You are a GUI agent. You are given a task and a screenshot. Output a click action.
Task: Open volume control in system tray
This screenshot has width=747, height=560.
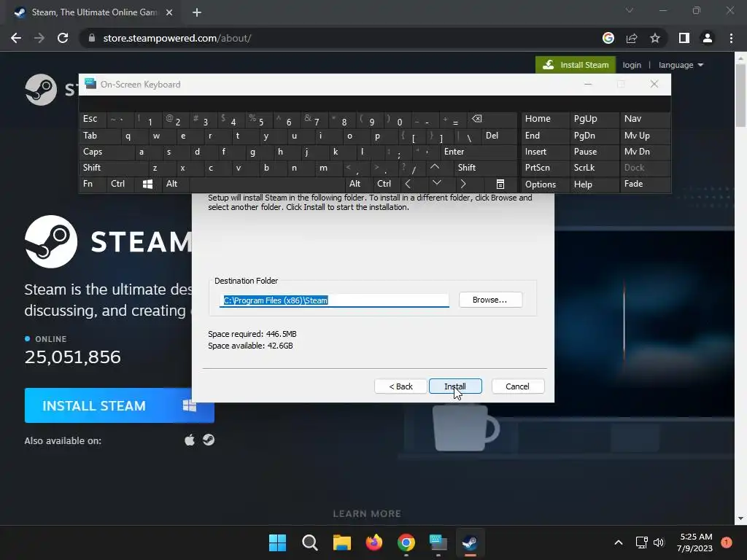[659, 542]
